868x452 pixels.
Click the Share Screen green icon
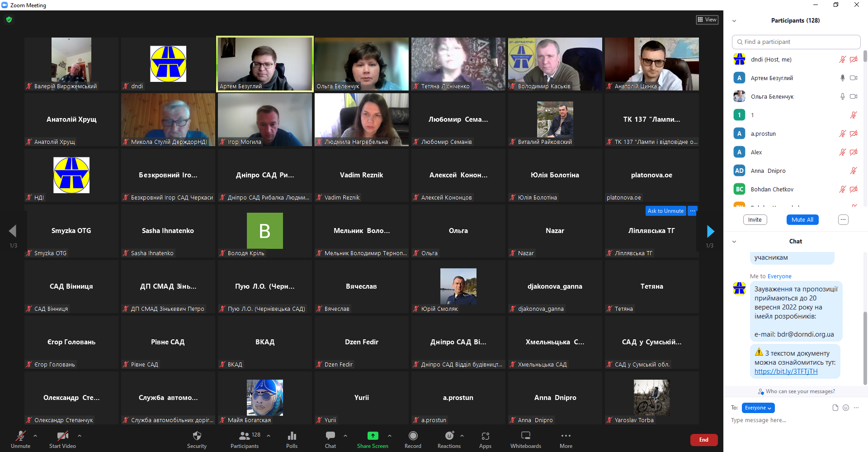click(x=373, y=436)
